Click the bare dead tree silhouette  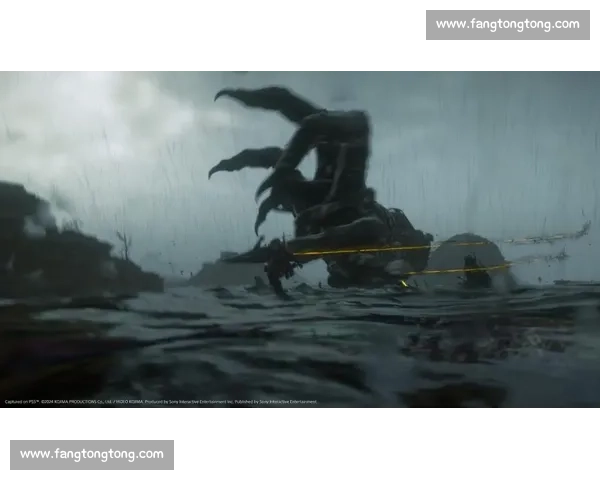tap(124, 245)
